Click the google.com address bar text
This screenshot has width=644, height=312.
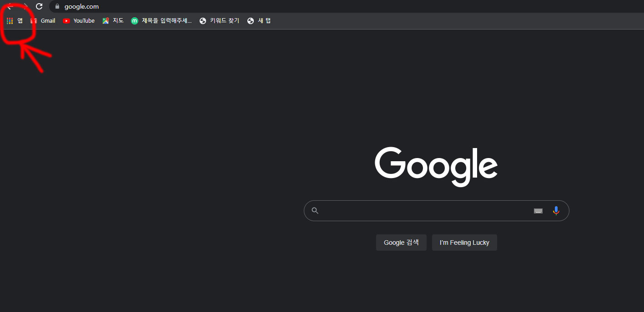(x=81, y=6)
